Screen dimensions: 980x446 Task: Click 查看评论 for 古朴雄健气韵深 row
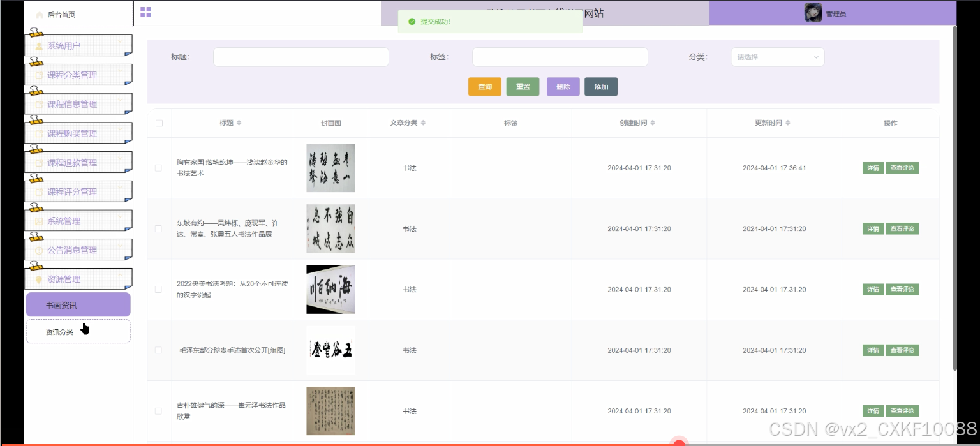pyautogui.click(x=902, y=411)
